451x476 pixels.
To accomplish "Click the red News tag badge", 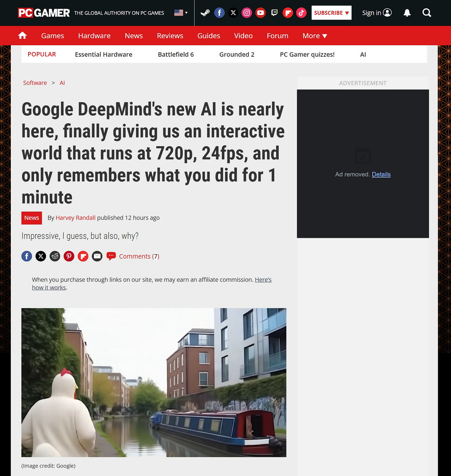I will (32, 218).
